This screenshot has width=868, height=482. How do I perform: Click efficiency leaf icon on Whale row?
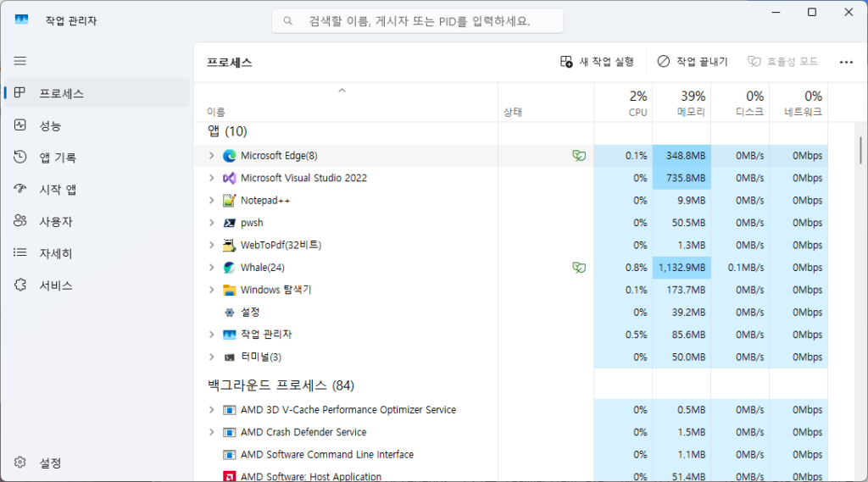(579, 268)
